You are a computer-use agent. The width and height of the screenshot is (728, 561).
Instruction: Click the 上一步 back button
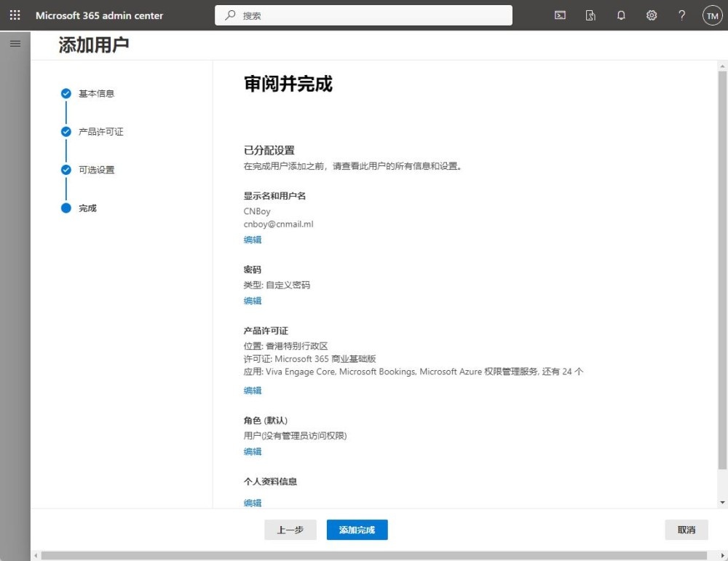pos(290,530)
